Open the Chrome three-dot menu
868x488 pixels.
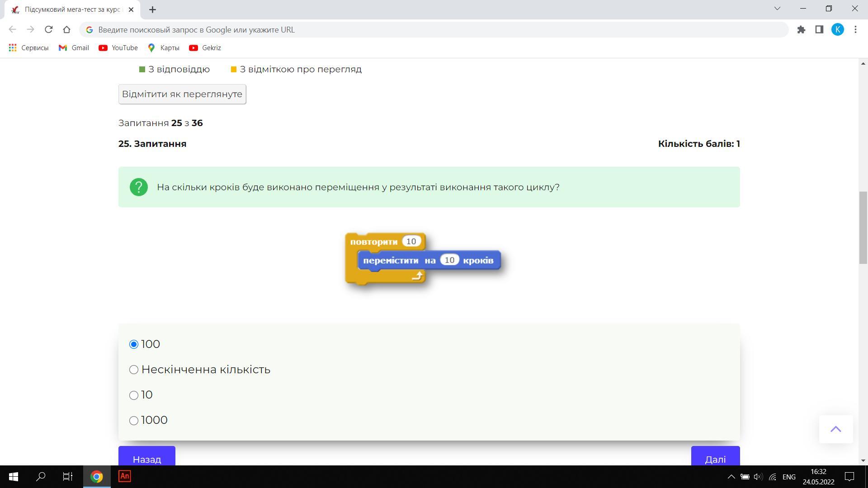click(x=855, y=30)
